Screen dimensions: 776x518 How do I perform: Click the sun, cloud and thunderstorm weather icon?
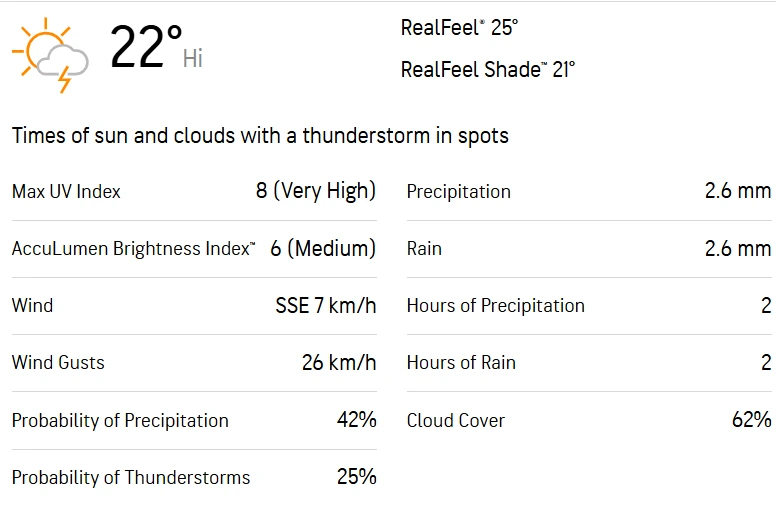[50, 55]
